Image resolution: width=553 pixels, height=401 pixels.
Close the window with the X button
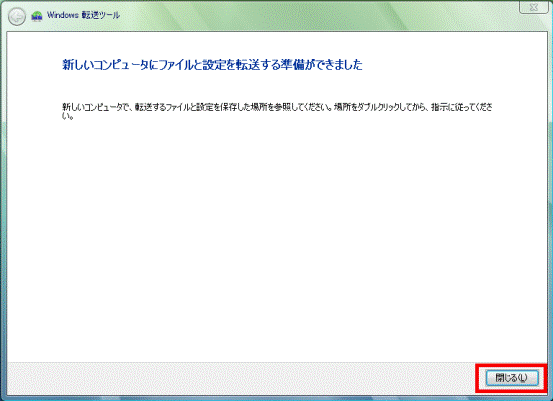pos(534,7)
